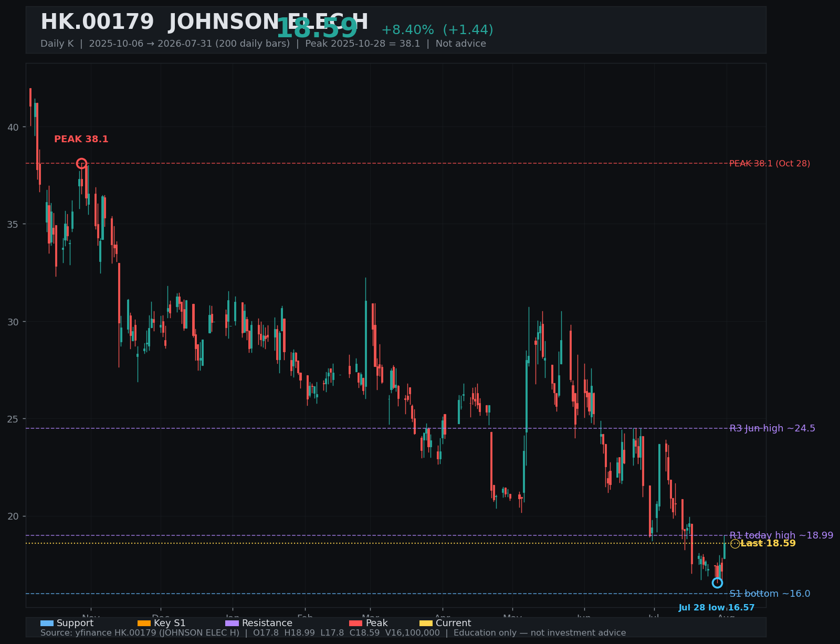The height and width of the screenshot is (644, 840).
Task: Click the 'R3 Jun high ~24.5' label
Action: coord(772,428)
